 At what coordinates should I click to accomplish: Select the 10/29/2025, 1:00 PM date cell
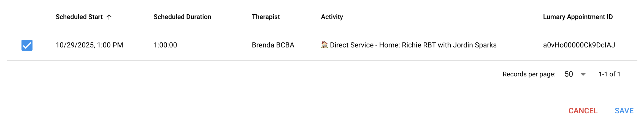coord(89,45)
